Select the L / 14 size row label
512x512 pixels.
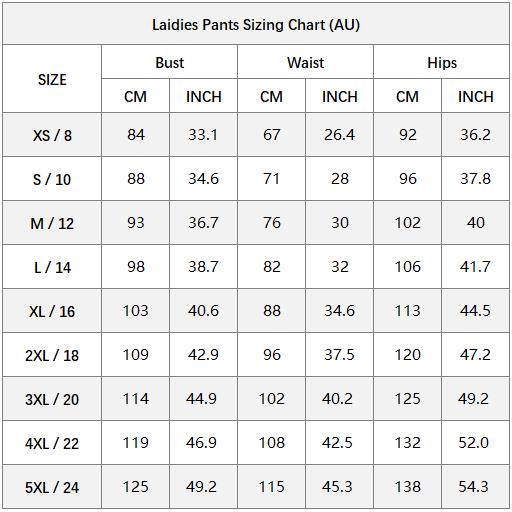pos(52,267)
